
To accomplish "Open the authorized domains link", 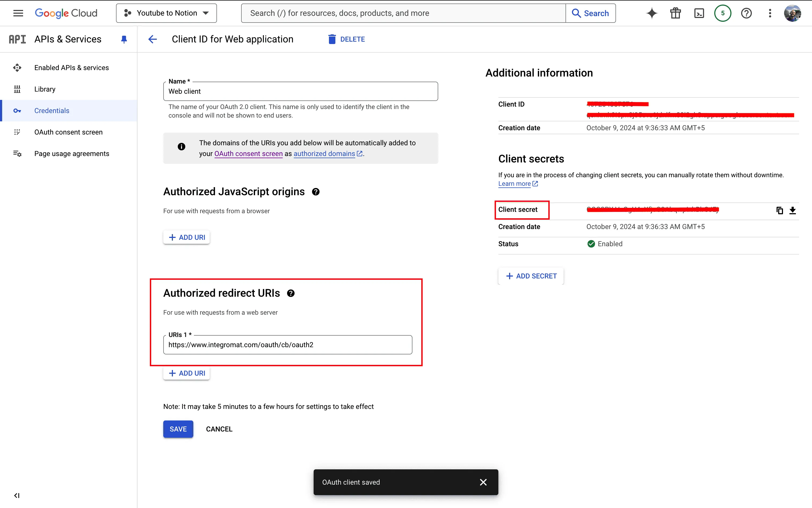I will tap(328, 154).
